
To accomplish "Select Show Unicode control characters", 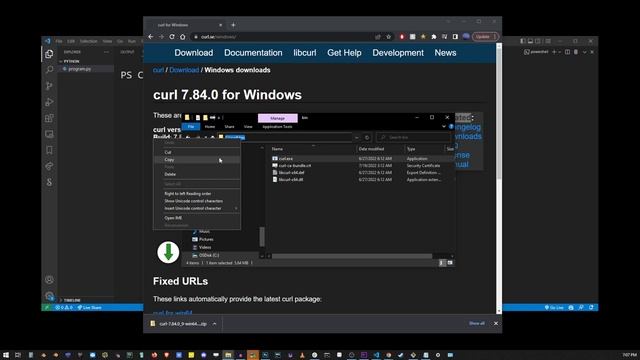I will pyautogui.click(x=196, y=201).
